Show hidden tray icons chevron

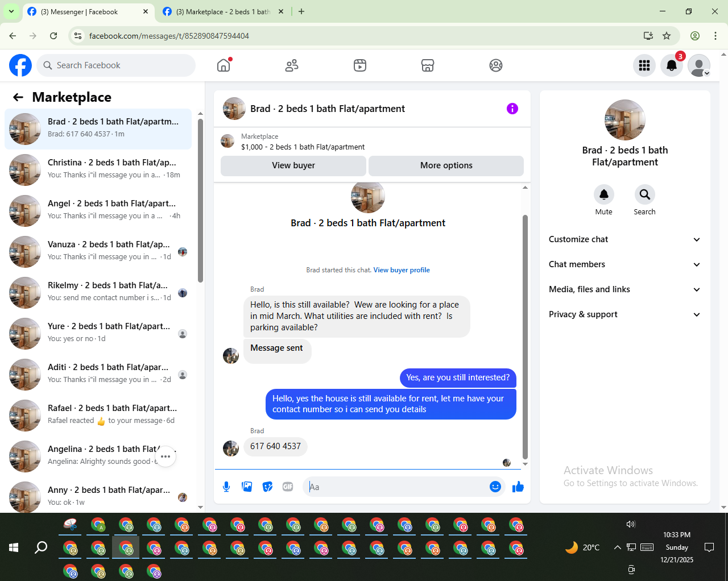(x=617, y=547)
